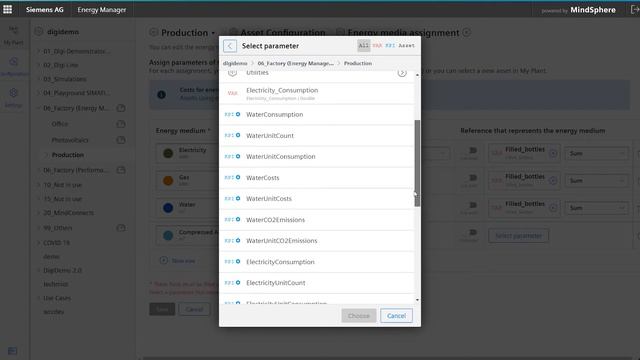This screenshot has height=360, width=640.
Task: Click the list scroll-down arrow
Action: 417,300
